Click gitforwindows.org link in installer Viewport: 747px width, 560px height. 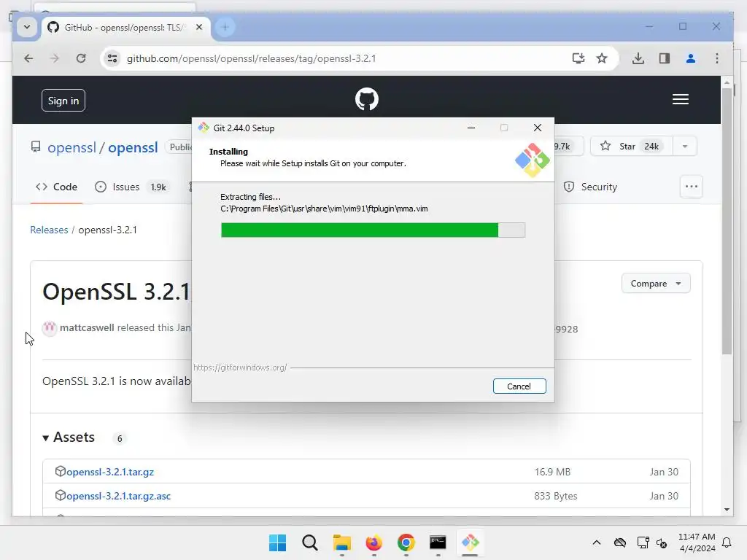(240, 367)
